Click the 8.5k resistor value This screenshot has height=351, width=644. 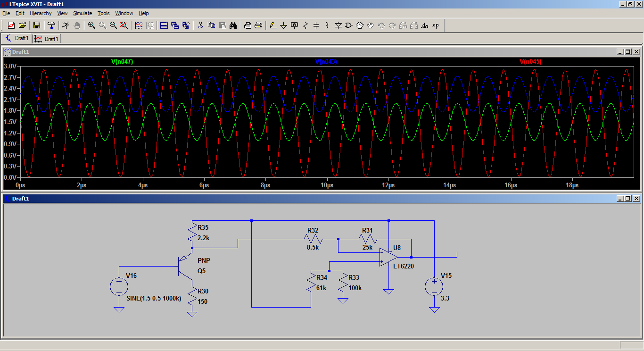[x=313, y=247]
